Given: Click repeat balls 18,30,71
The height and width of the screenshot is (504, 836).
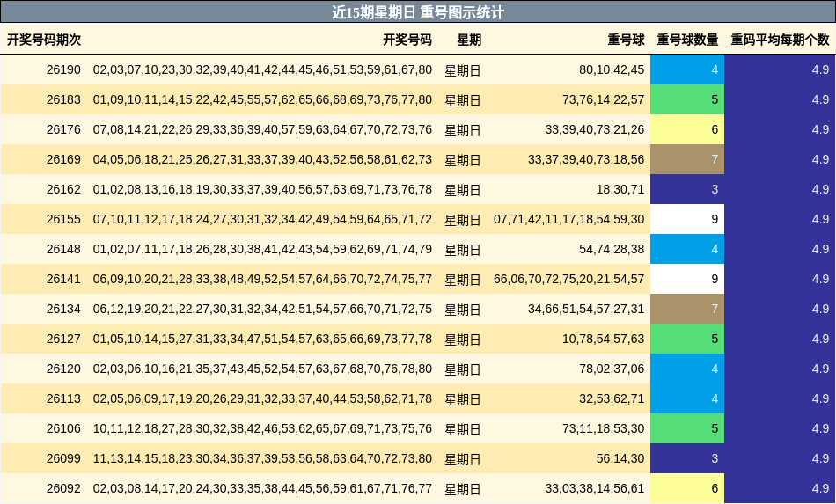Looking at the screenshot, I should 620,189.
